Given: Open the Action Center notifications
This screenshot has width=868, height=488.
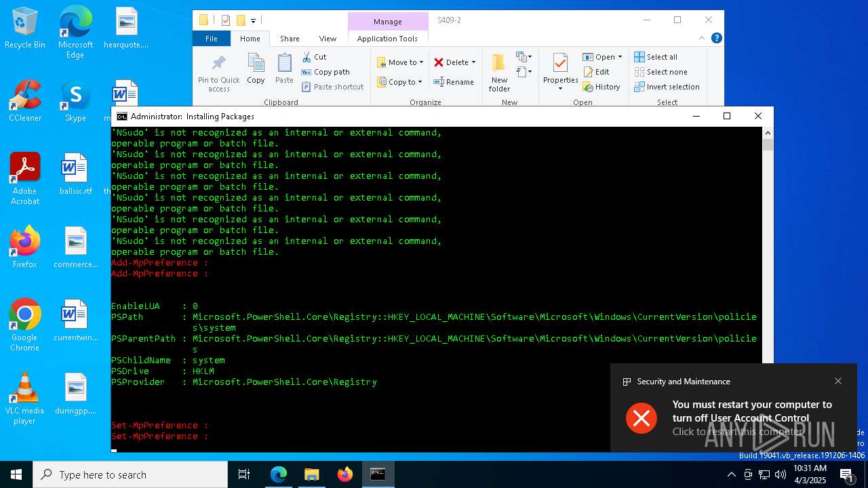Looking at the screenshot, I should pos(848,474).
